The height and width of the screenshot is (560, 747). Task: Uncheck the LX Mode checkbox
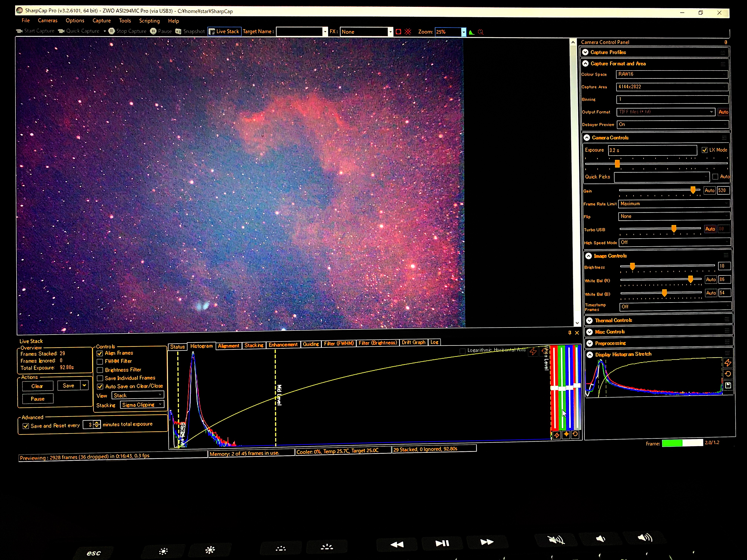click(x=704, y=150)
